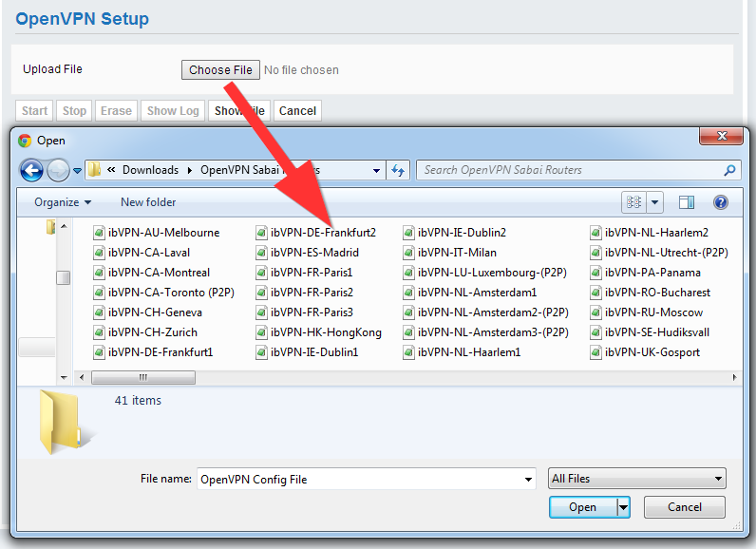The image size is (756, 549).
Task: Click the Forward navigation arrow in Open dialog
Action: click(58, 170)
